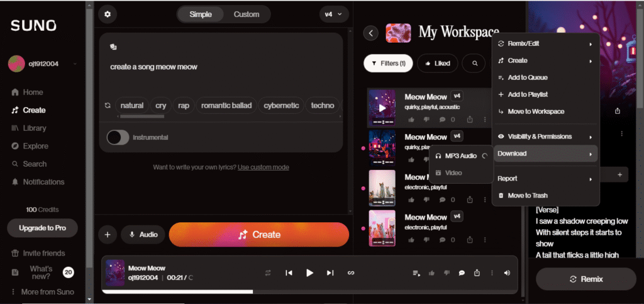Select Add to Queue

pos(545,77)
